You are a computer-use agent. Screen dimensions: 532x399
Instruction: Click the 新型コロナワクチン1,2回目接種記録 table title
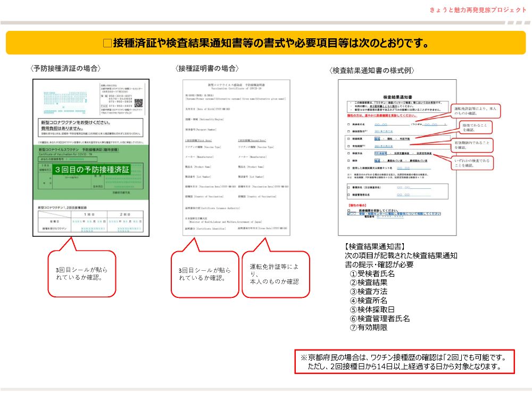(x=62, y=207)
